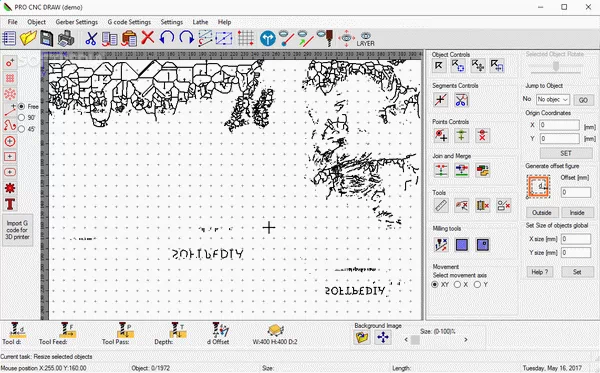Click the redo arrow icon
The height and width of the screenshot is (373, 600).
[186, 38]
